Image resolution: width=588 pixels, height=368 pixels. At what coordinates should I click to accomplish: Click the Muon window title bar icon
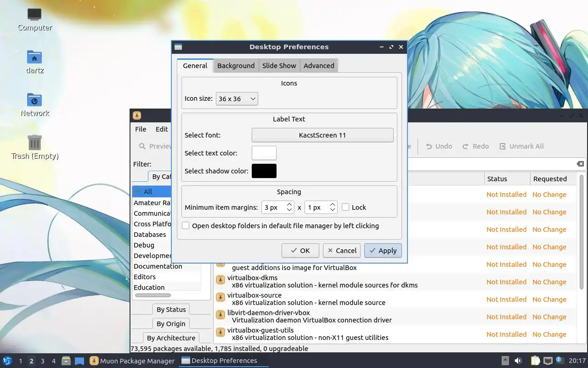pos(137,115)
